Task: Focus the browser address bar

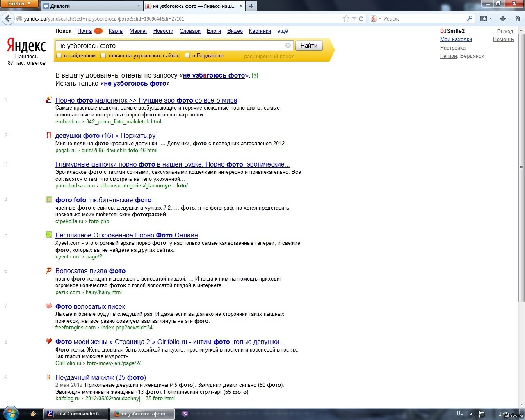Action: pos(180,18)
